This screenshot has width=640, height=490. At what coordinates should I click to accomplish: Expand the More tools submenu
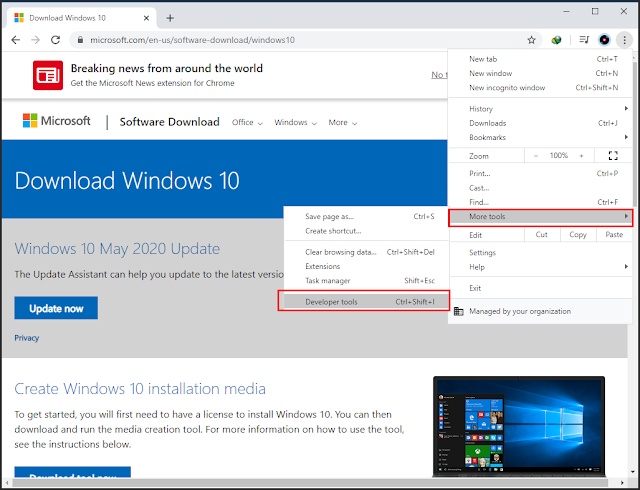(540, 217)
